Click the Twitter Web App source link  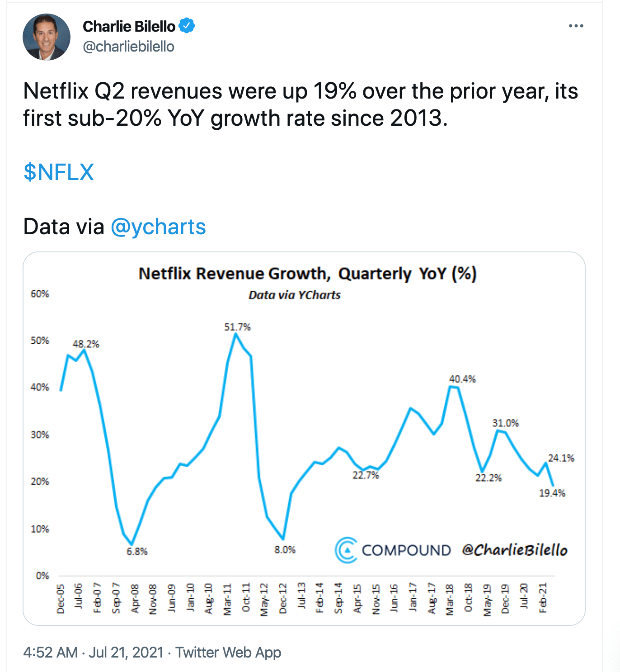tap(228, 652)
